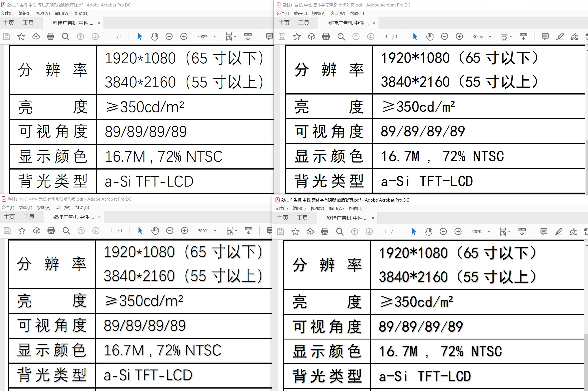588x391 pixels.
Task: Open the 帮助(H) menu in the top-left window
Action: coord(82,13)
